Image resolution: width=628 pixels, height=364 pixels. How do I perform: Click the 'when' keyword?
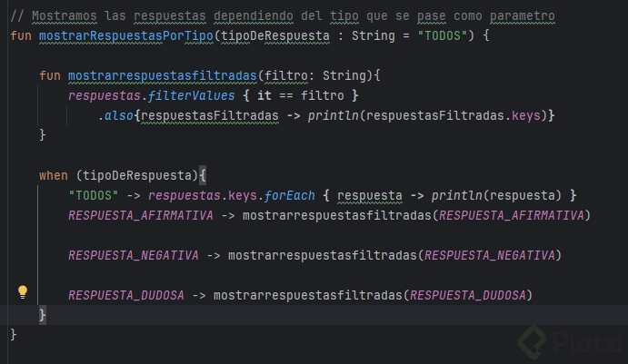[53, 175]
